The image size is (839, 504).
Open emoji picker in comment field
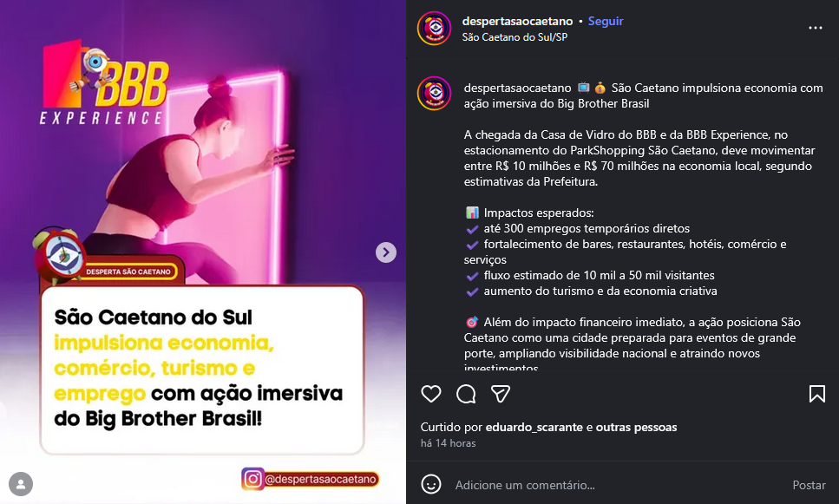(x=430, y=485)
